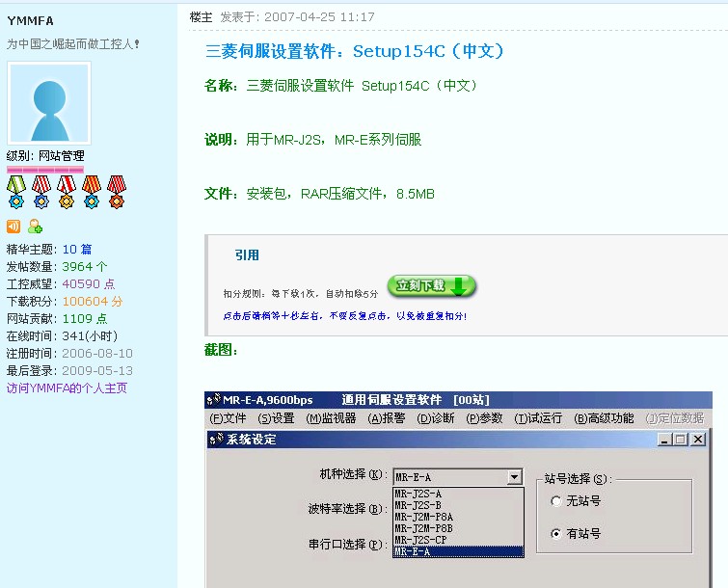This screenshot has height=588, width=728.
Task: Click the green 立刻下载 download button
Action: (x=431, y=286)
